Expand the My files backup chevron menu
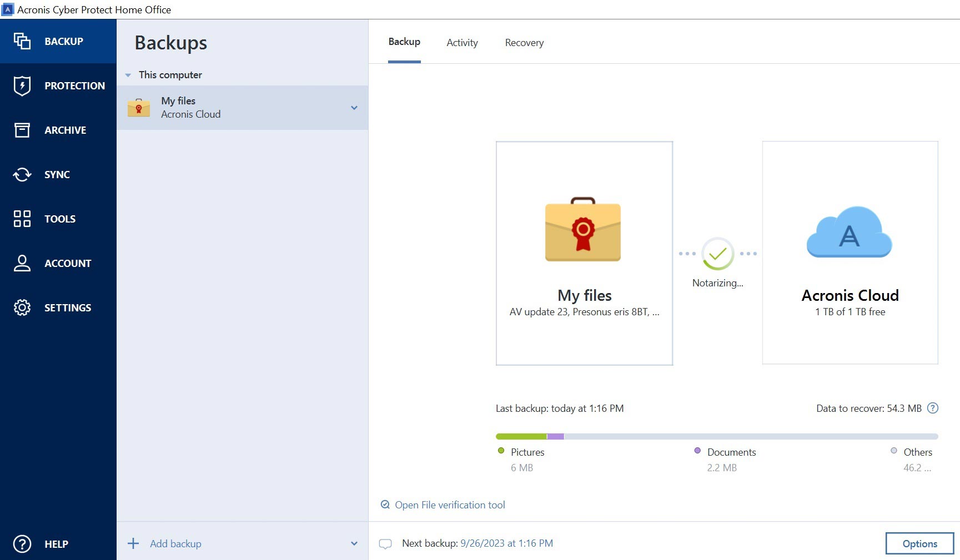The image size is (960, 560). [354, 108]
